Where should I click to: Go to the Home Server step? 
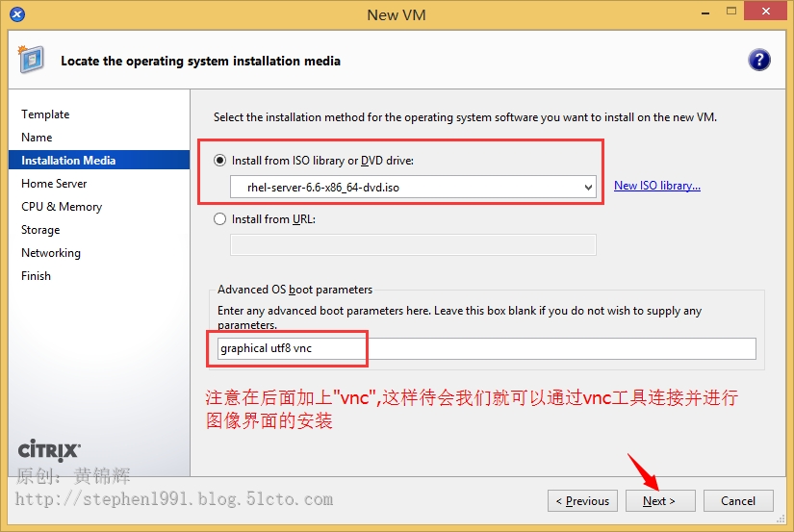(x=54, y=183)
